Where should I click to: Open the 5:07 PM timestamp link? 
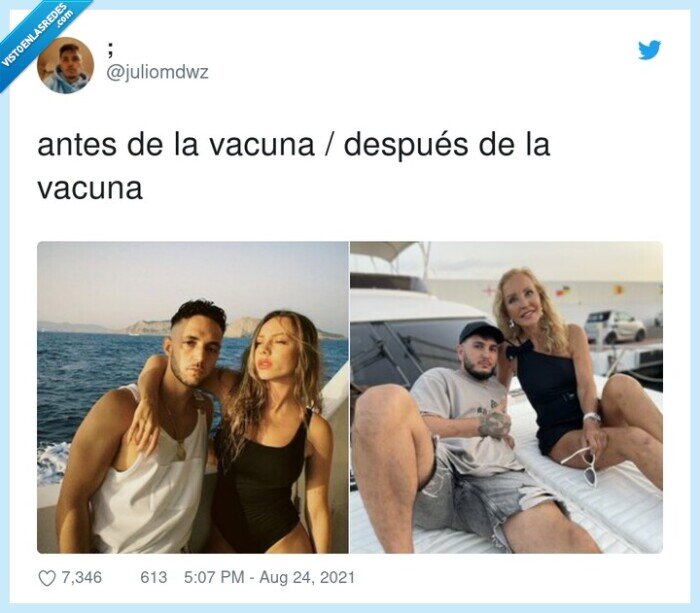[x=214, y=577]
